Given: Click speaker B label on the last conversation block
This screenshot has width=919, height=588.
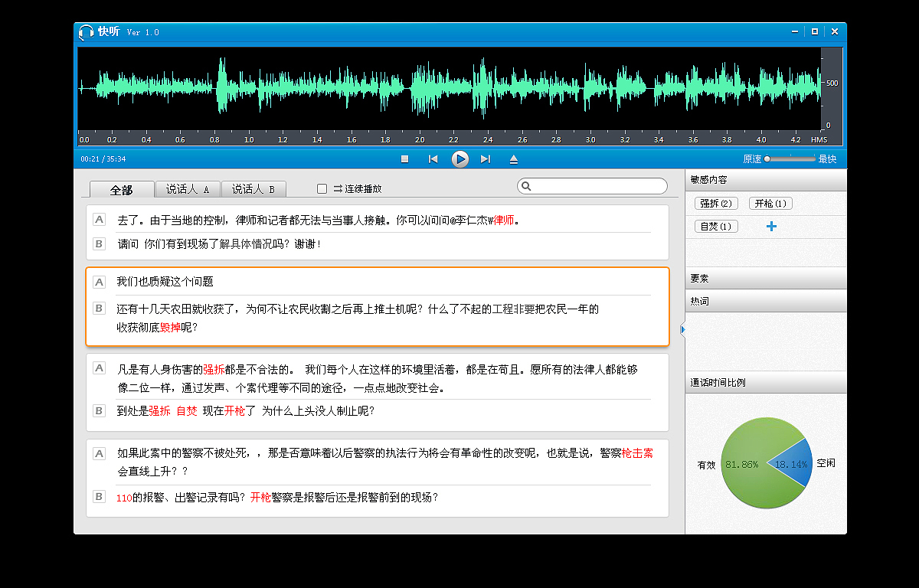Looking at the screenshot, I should click(99, 496).
